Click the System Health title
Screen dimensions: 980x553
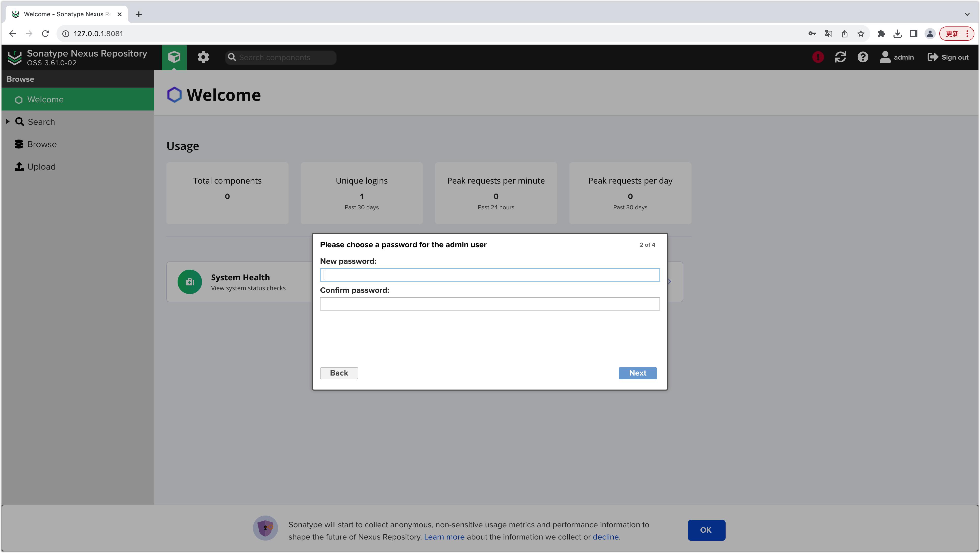pyautogui.click(x=240, y=278)
